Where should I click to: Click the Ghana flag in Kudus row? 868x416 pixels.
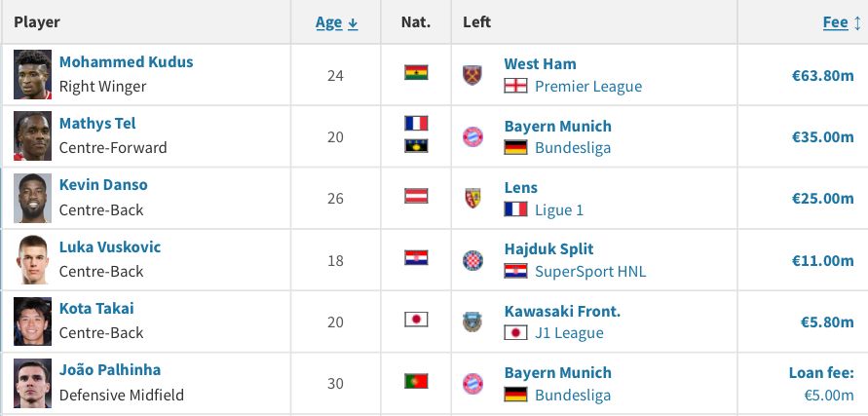[416, 72]
